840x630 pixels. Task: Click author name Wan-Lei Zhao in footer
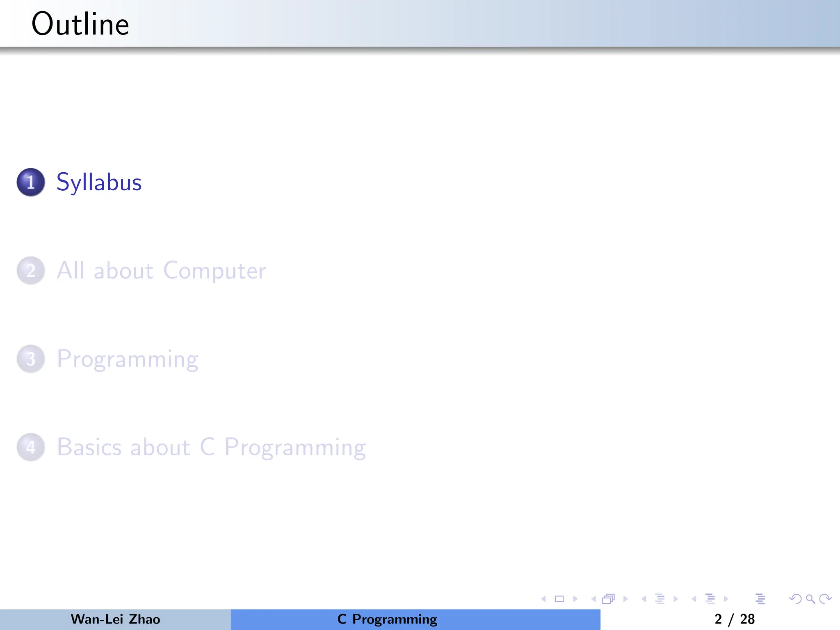(115, 619)
